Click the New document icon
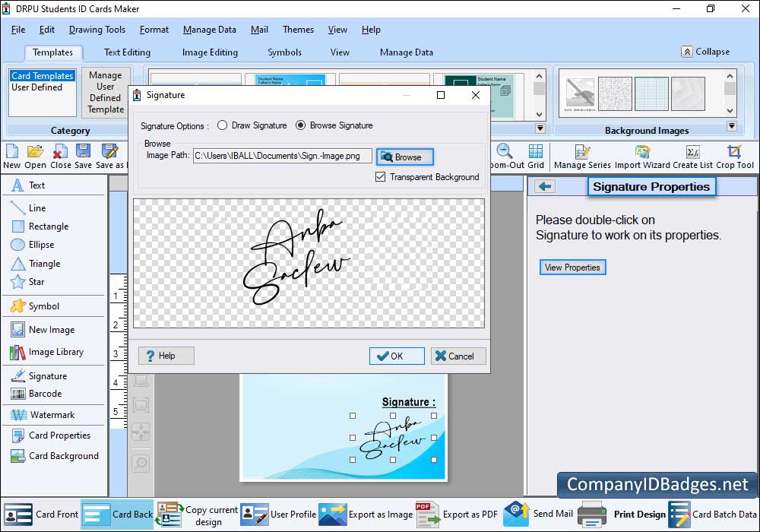 pos(11,152)
